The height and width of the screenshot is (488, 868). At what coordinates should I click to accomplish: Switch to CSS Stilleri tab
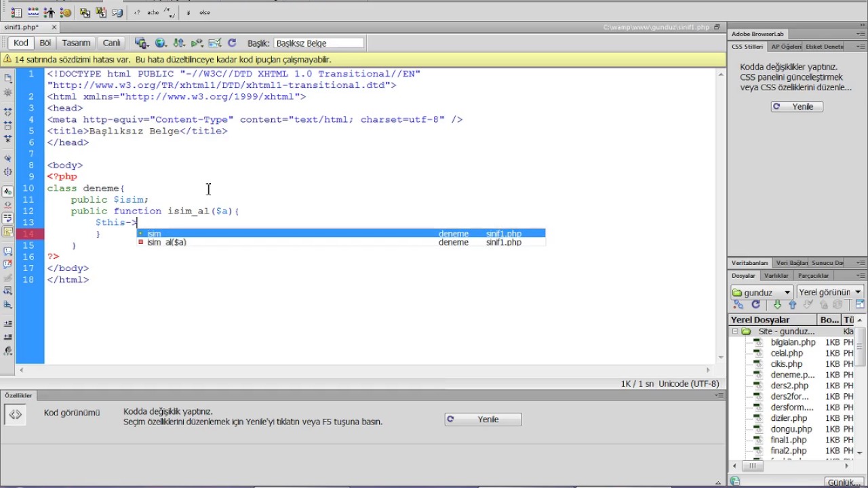[747, 47]
